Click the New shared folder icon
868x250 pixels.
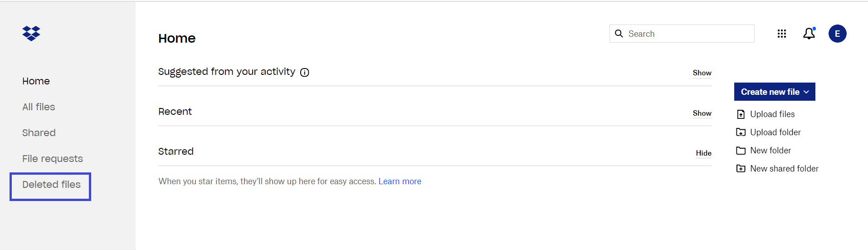pos(741,169)
